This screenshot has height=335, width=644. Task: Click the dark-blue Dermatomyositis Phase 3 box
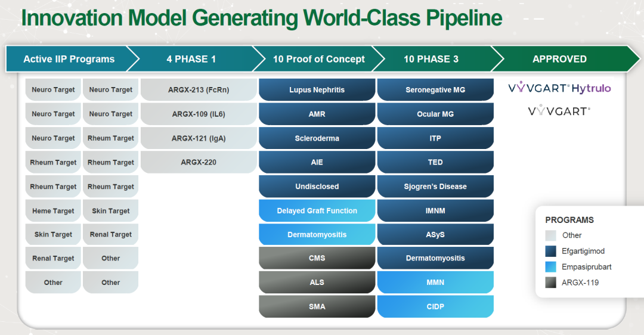point(435,258)
